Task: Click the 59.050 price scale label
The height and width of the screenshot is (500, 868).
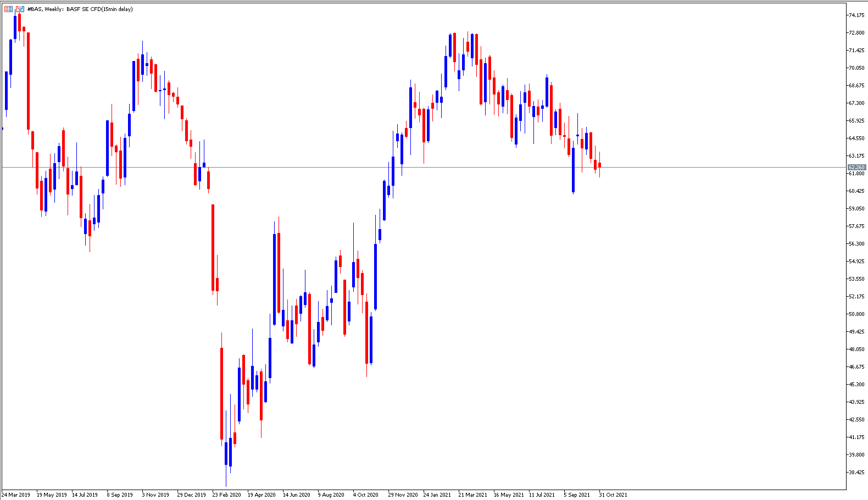Action: (x=856, y=209)
